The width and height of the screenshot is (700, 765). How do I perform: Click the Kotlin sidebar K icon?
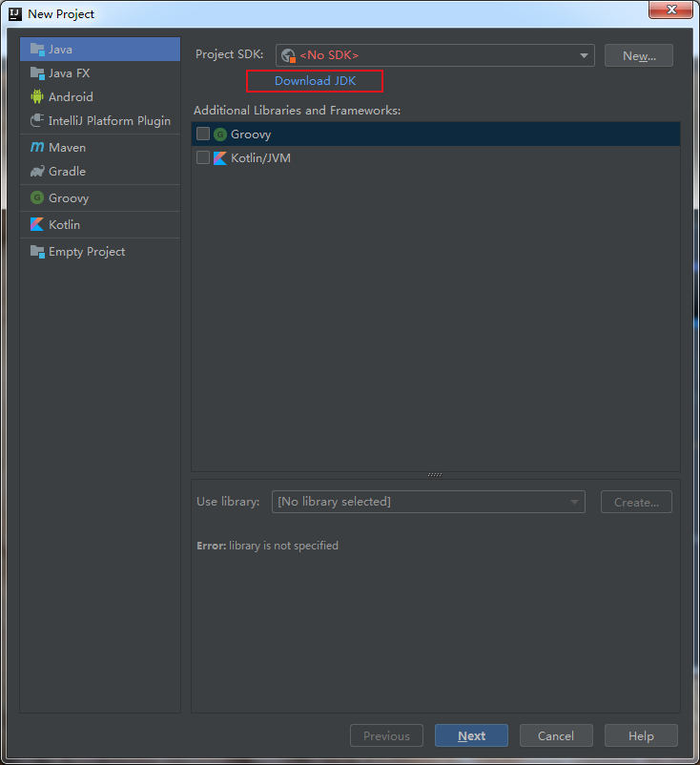(37, 224)
